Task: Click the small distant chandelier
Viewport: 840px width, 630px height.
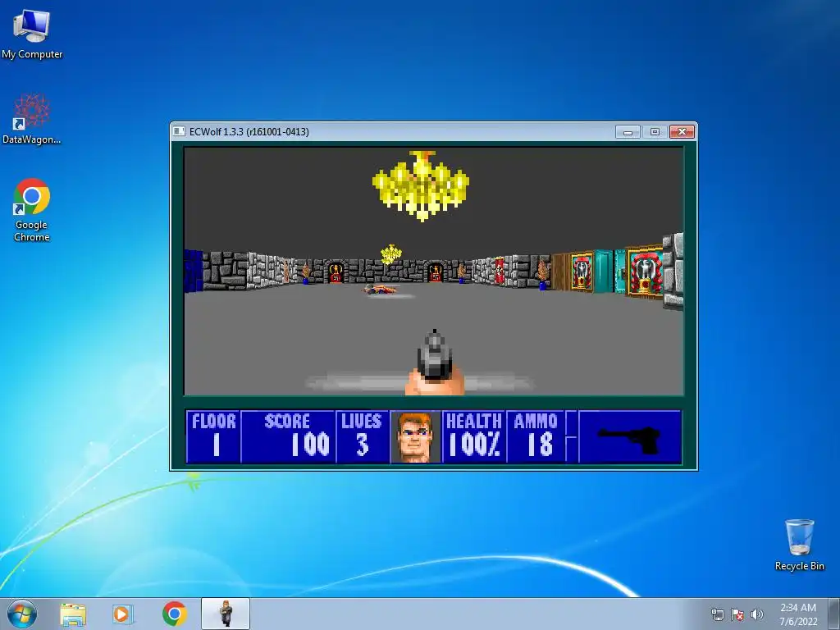Action: 391,254
